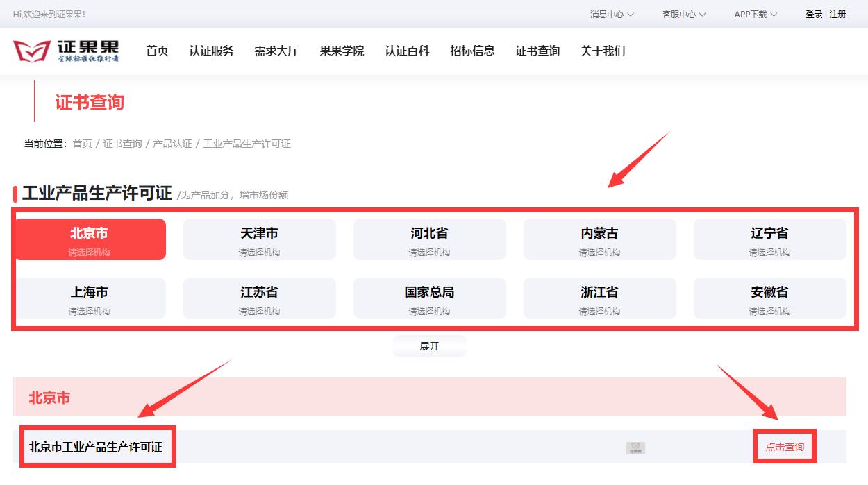Open the 消息中心 dropdown

pyautogui.click(x=611, y=13)
